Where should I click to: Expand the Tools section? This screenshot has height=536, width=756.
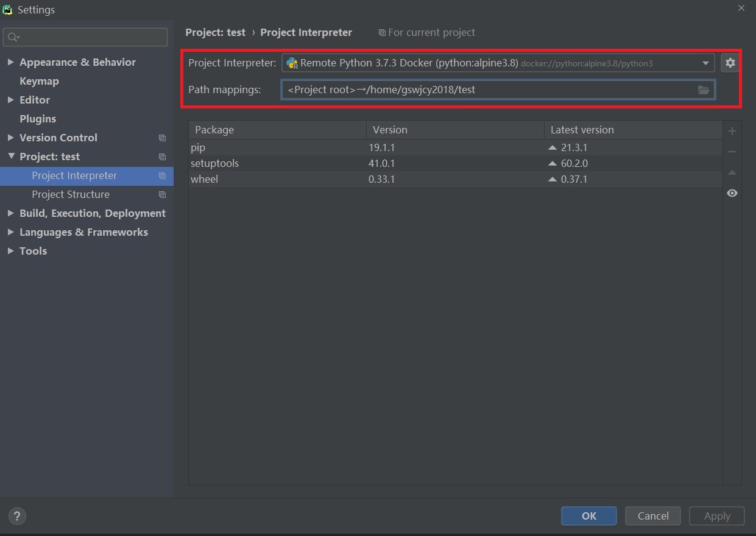(10, 251)
